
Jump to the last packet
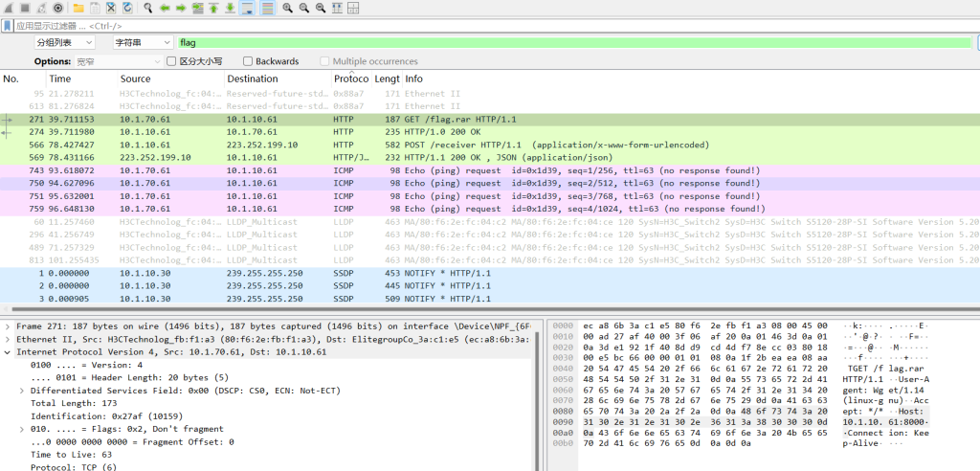tap(230, 8)
